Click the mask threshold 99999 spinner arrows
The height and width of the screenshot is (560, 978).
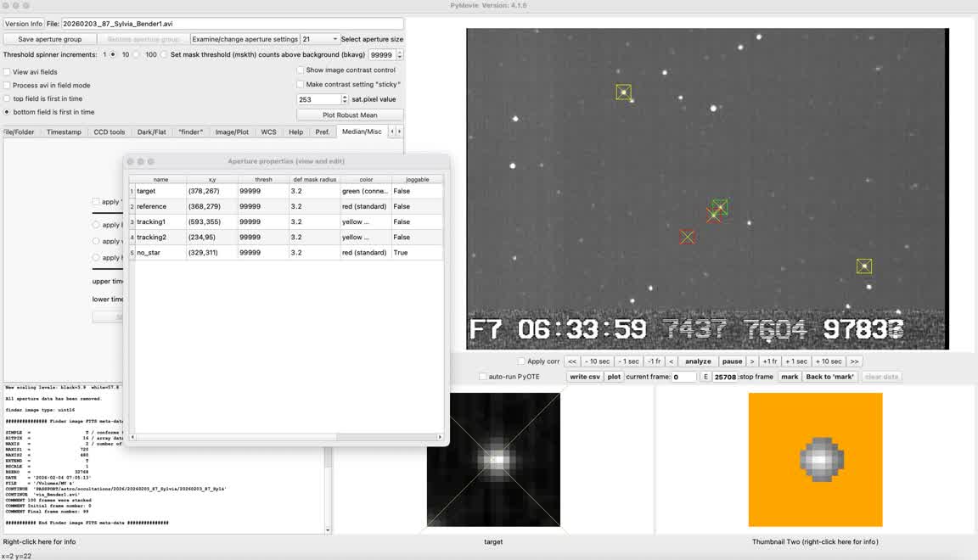(400, 54)
